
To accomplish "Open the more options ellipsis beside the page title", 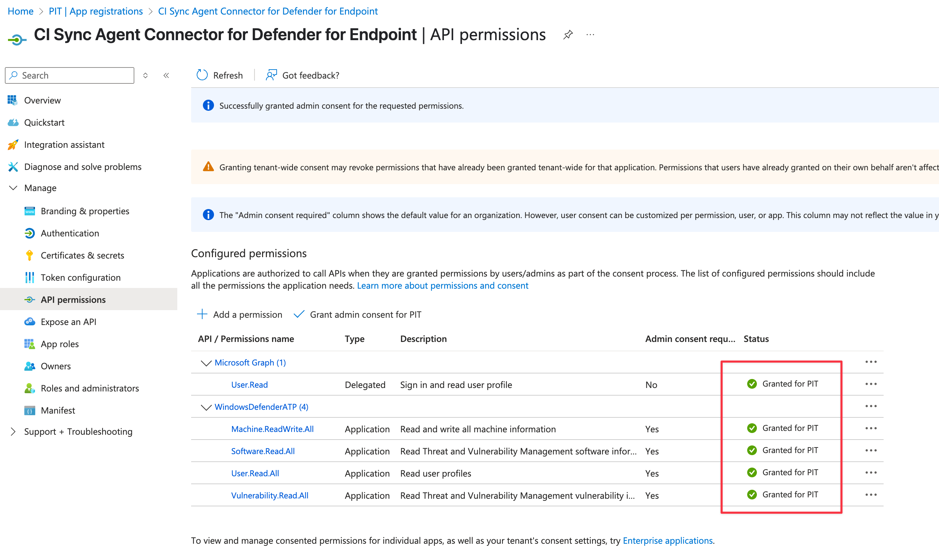I will tap(590, 35).
